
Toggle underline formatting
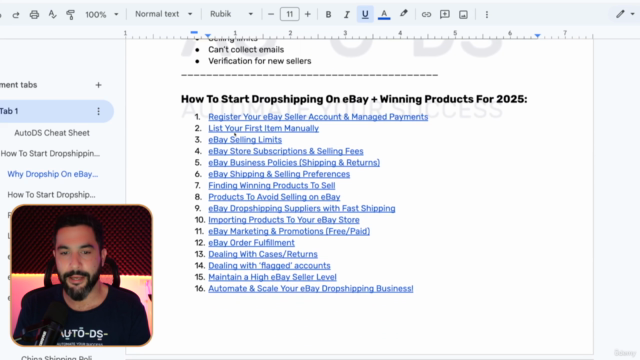coord(365,15)
